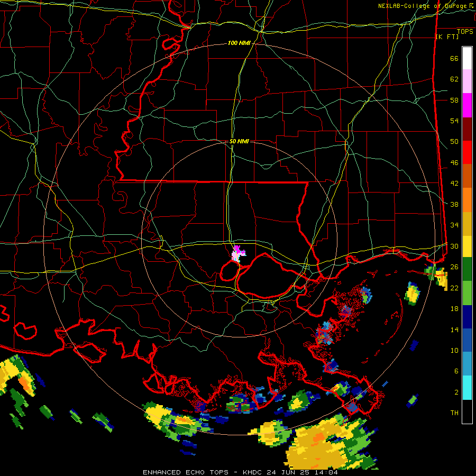Click the navy 14-18 kft legend swatch

[467, 317]
